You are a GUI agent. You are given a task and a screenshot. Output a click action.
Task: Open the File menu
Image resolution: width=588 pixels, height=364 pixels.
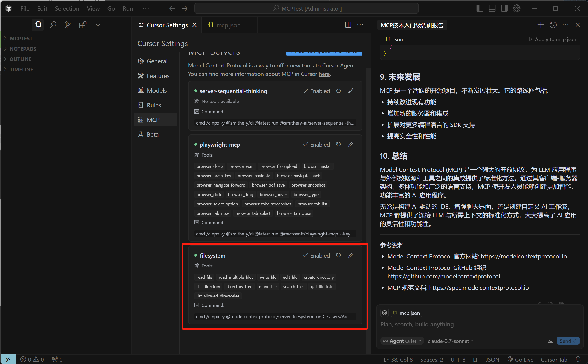tap(25, 8)
